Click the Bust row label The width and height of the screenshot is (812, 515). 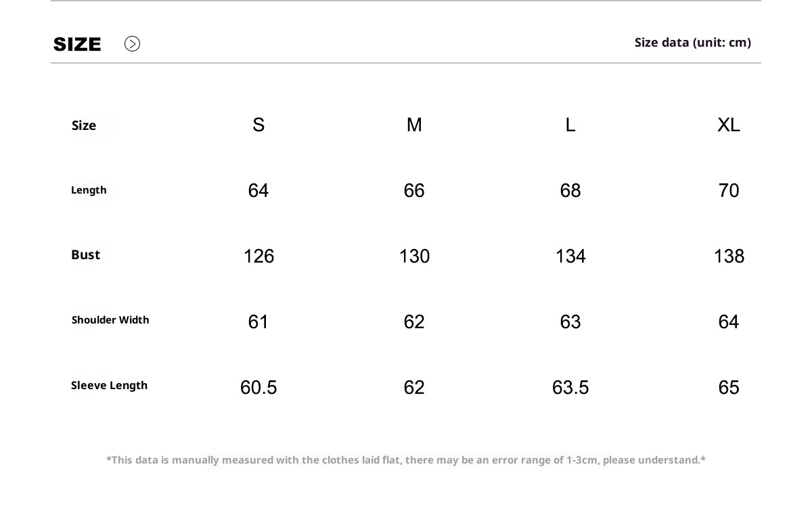click(85, 255)
